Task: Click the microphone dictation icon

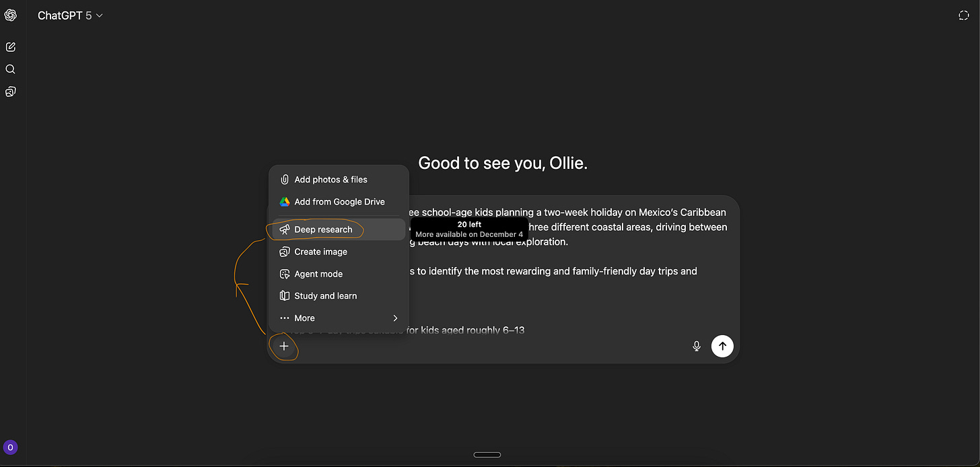Action: 697,347
